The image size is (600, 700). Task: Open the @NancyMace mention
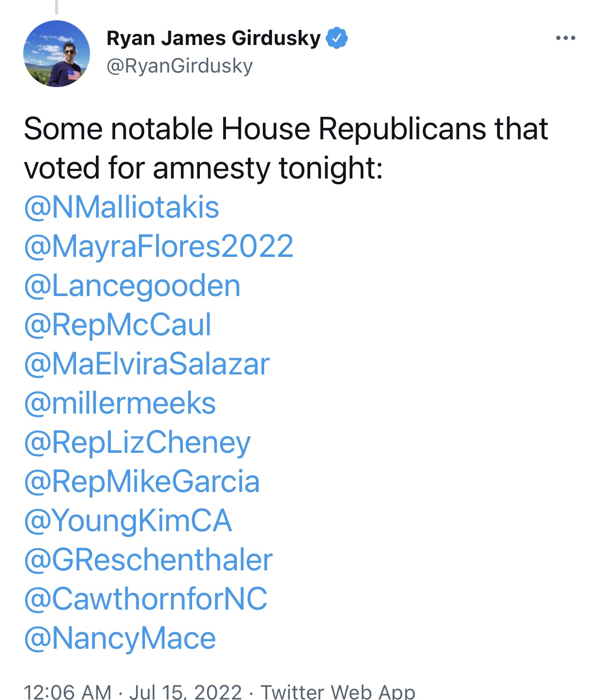coord(120,638)
